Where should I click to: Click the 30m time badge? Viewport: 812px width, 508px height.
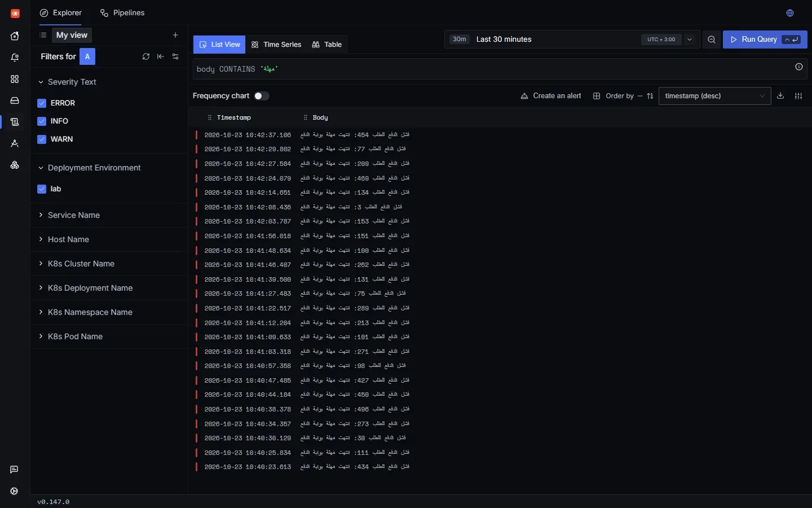460,40
